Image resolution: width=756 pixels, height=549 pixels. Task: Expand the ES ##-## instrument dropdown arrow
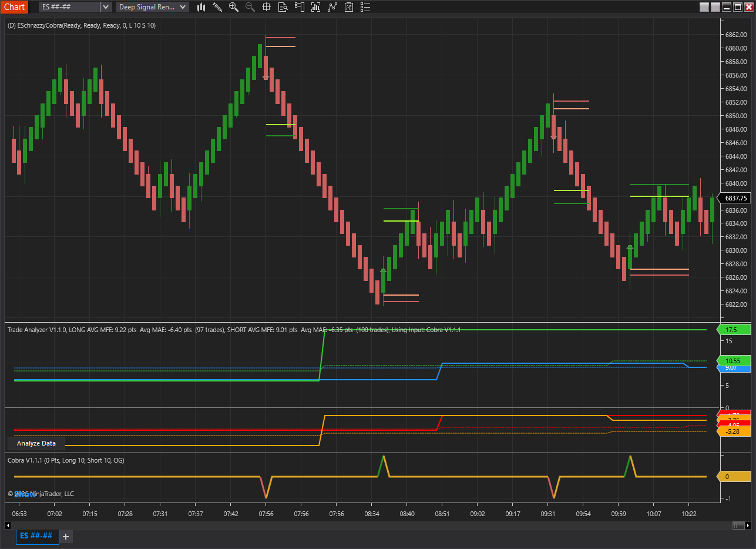105,7
